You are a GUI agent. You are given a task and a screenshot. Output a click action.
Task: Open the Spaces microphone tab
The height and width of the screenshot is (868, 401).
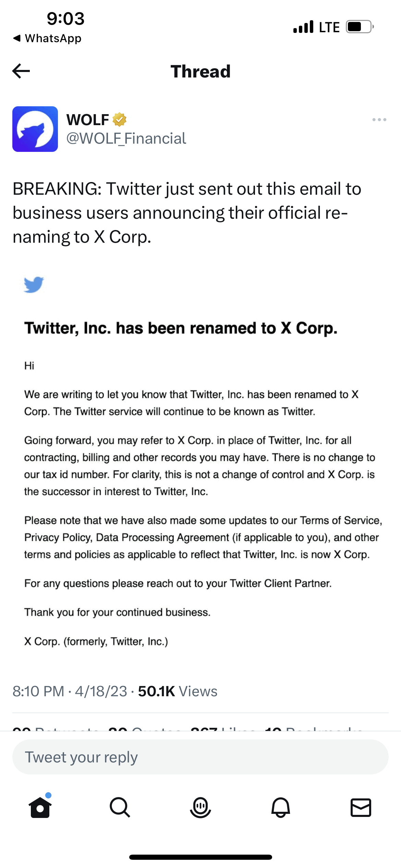[x=200, y=807]
